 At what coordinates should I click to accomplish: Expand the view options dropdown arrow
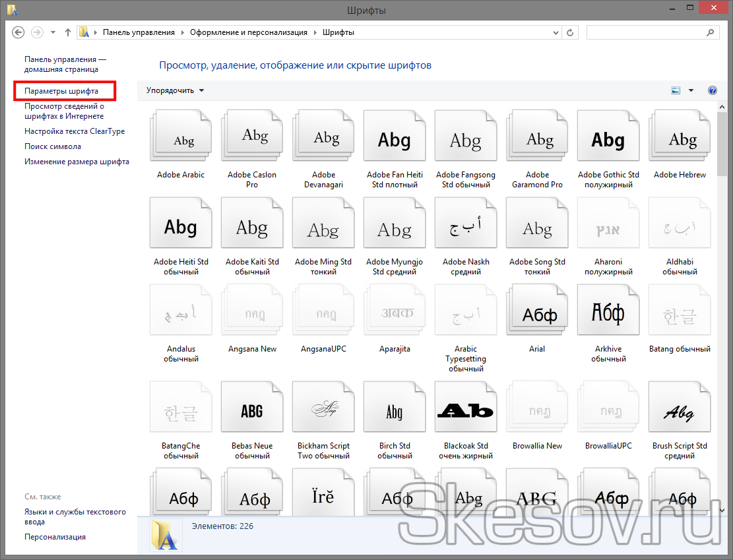691,90
